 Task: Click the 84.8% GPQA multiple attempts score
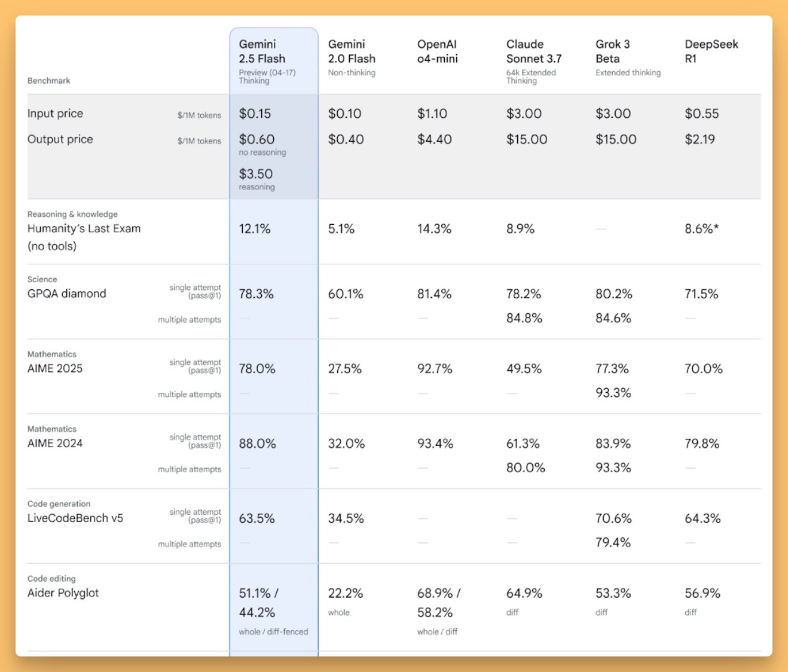click(524, 318)
